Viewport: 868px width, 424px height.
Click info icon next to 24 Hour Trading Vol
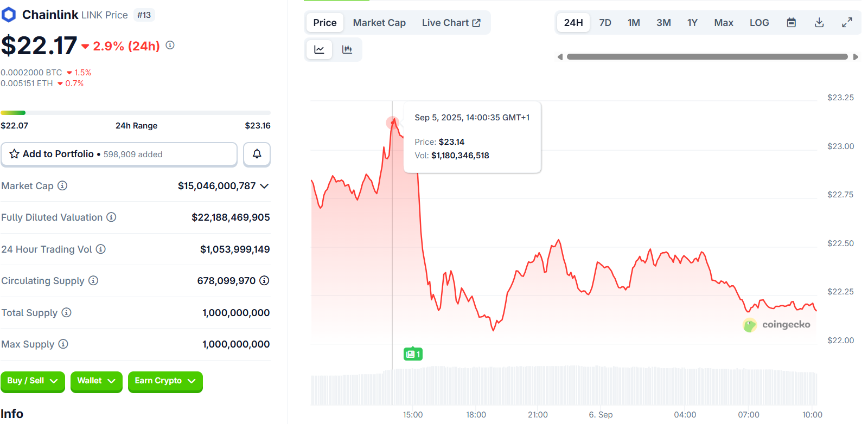tap(101, 249)
